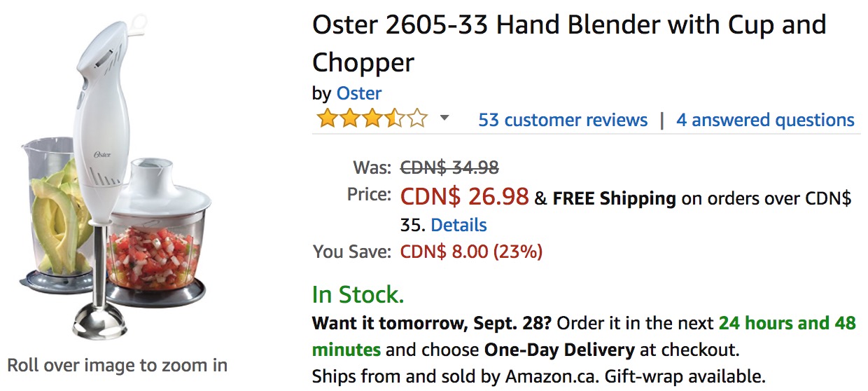Click the half-filled fourth star
Image resolution: width=868 pixels, height=391 pixels.
tap(394, 118)
